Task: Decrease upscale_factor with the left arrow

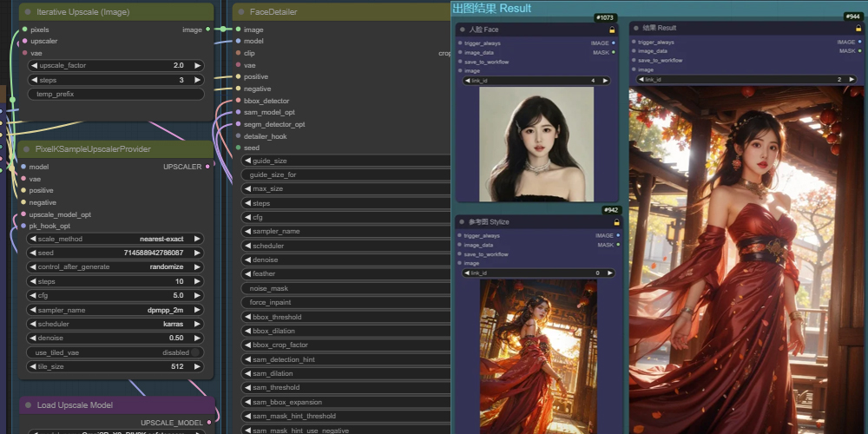Action: click(35, 65)
